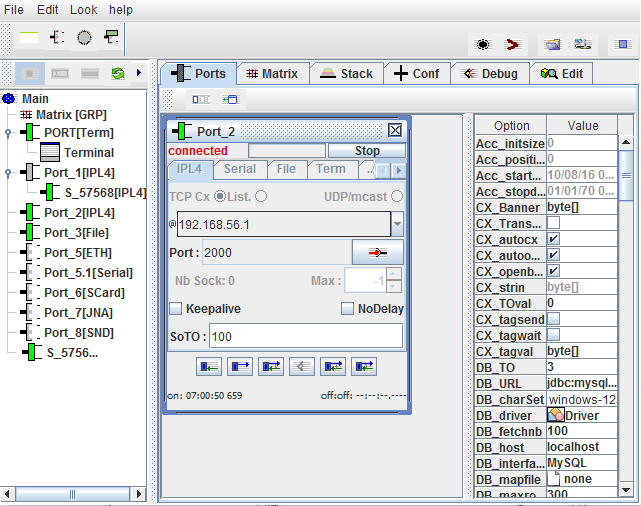Select the List. radio button
Image resolution: width=641 pixels, height=506 pixels.
[261, 197]
